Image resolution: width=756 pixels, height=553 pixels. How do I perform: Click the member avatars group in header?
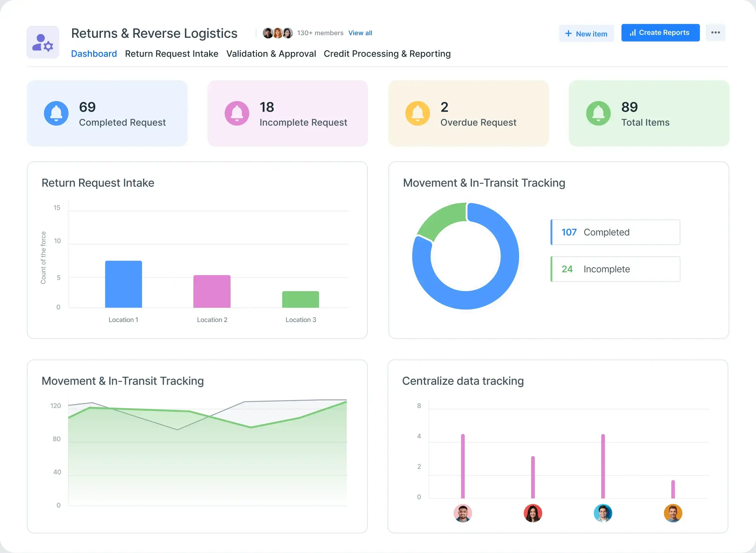point(277,33)
